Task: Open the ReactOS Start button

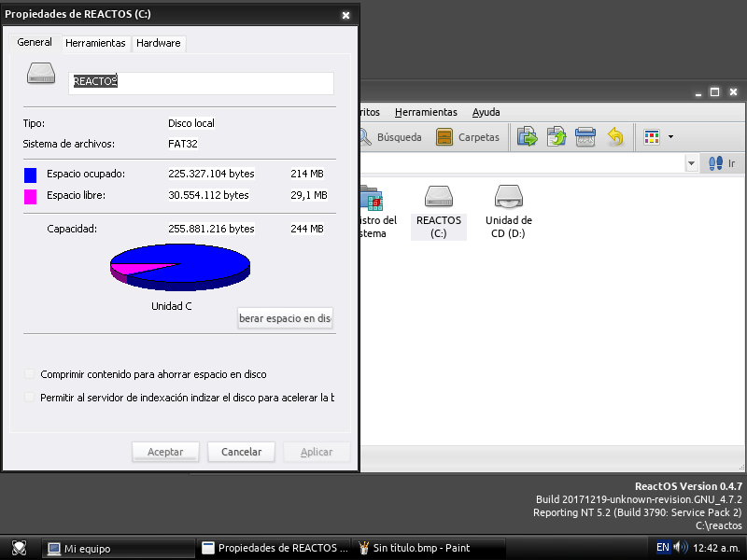Action: point(19,548)
